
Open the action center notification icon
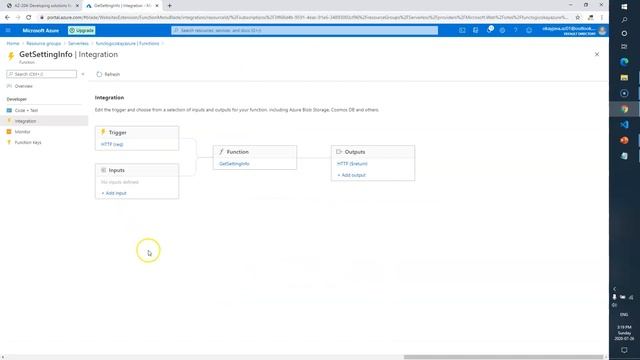coord(624,350)
